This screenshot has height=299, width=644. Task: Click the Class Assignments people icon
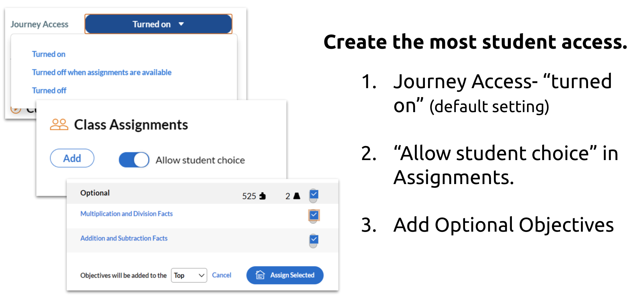tap(59, 124)
